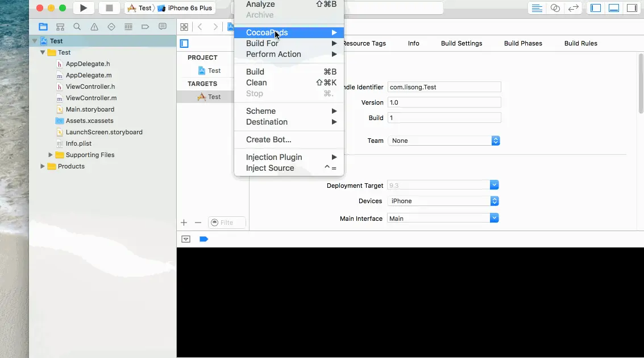Choose Clean from the Product menu
The width and height of the screenshot is (644, 358).
[x=289, y=83]
